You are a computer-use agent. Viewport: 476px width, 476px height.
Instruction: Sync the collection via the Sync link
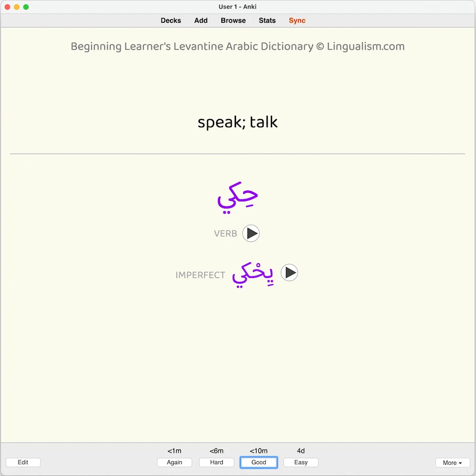297,20
